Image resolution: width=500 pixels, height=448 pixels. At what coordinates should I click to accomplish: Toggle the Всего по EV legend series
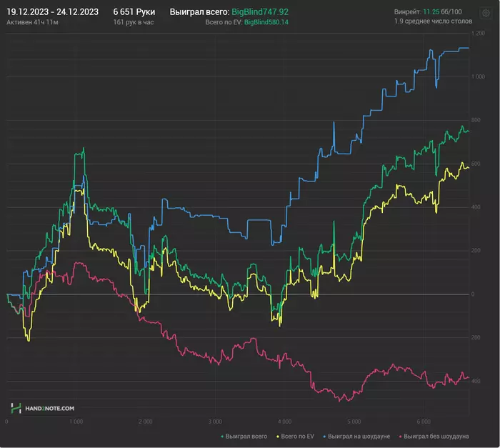299,435
